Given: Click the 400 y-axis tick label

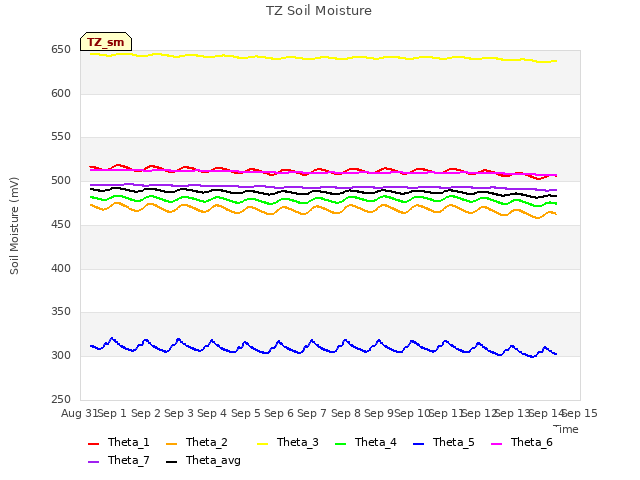Looking at the screenshot, I should [x=61, y=269].
